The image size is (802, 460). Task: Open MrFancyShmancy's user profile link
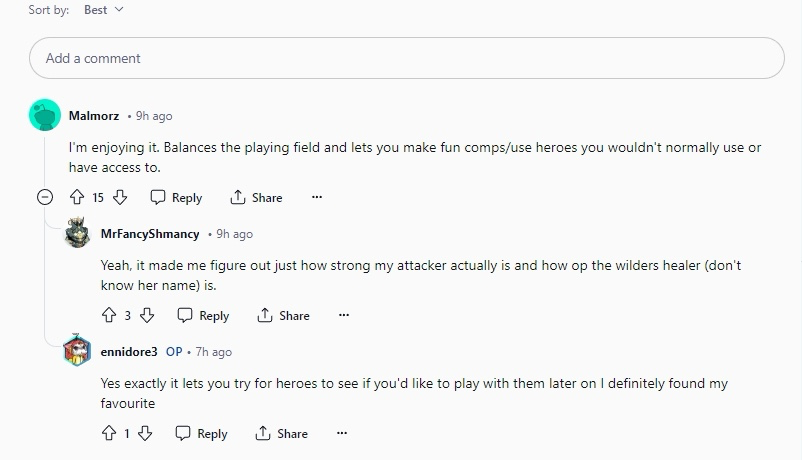[x=150, y=234]
